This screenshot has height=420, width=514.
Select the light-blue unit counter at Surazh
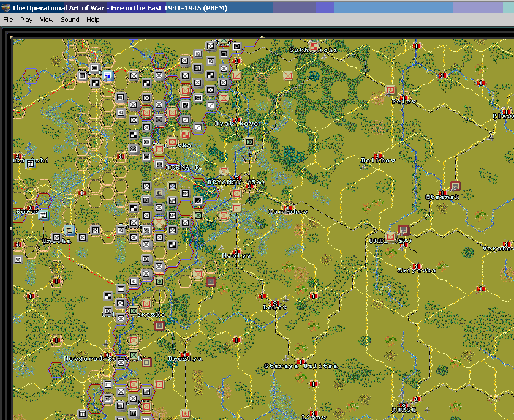click(x=43, y=215)
